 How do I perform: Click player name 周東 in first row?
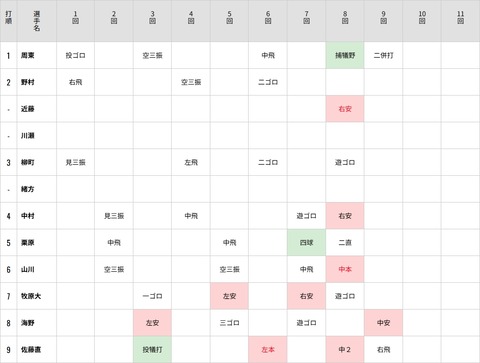coord(28,55)
